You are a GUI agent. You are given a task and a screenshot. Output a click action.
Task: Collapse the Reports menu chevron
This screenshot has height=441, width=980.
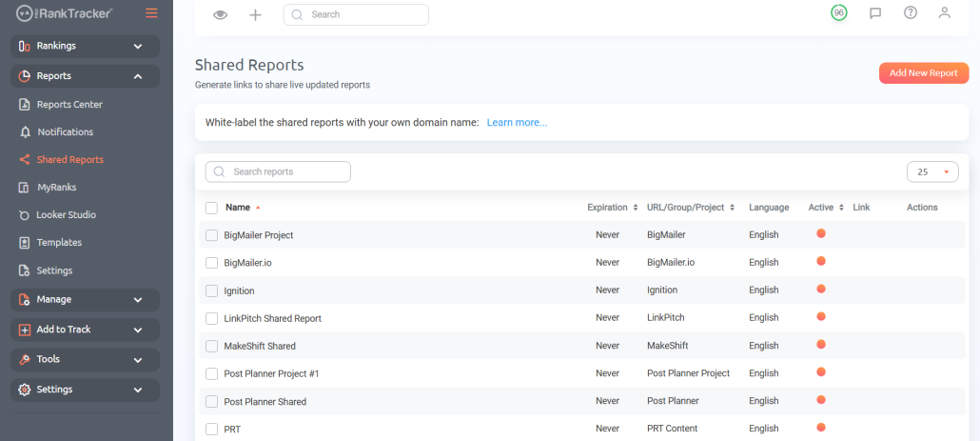138,76
